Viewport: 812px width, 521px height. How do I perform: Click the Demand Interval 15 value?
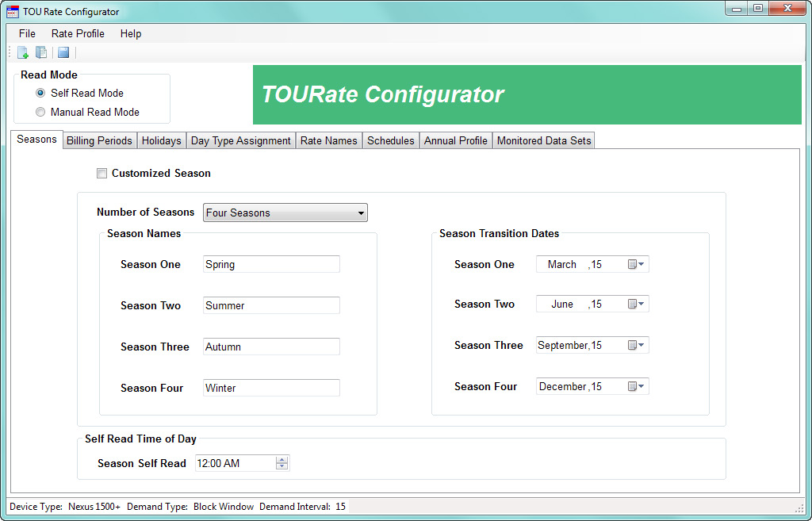point(340,507)
